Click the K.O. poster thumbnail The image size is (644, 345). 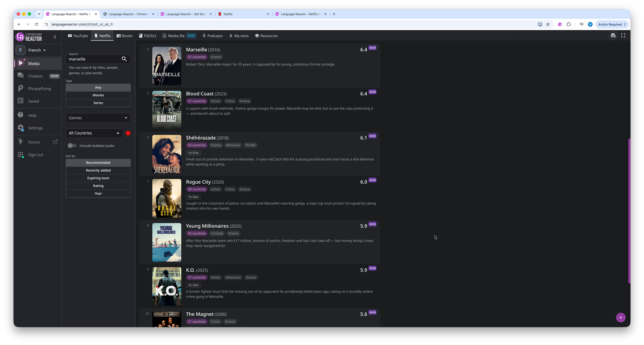pos(167,286)
